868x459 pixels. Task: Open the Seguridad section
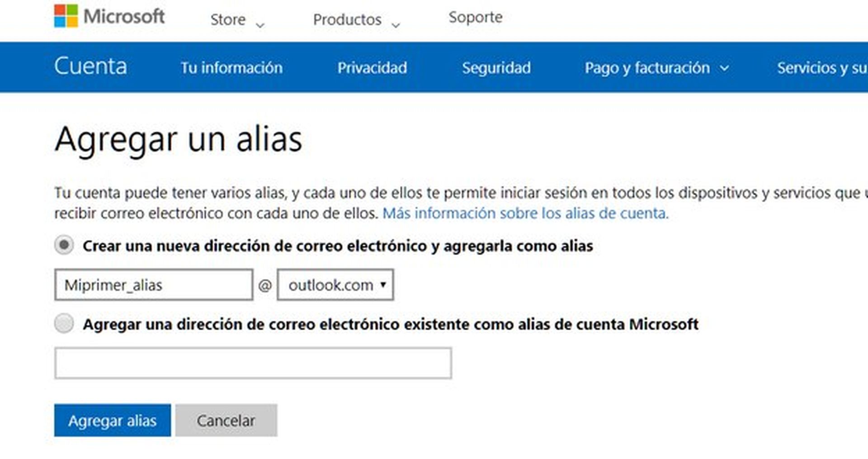tap(496, 68)
